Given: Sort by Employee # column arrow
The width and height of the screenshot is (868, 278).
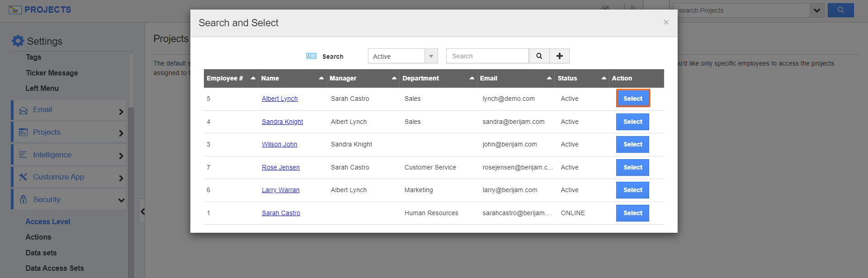Looking at the screenshot, I should (253, 78).
